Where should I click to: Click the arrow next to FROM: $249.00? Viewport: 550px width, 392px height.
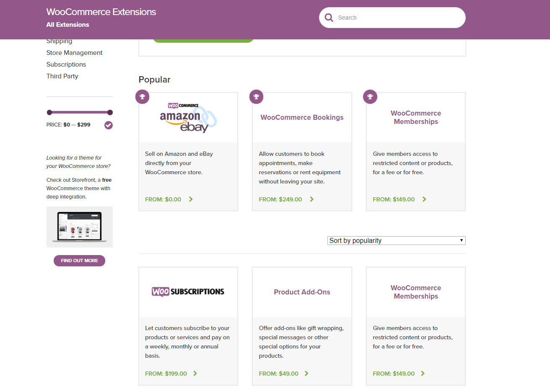click(x=311, y=199)
